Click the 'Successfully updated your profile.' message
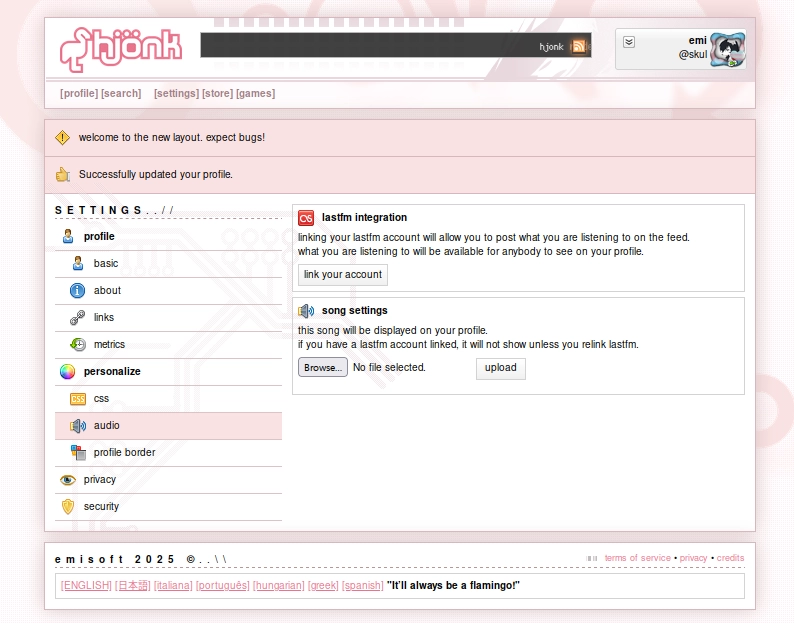Screen dimensions: 794x623 coord(155,174)
